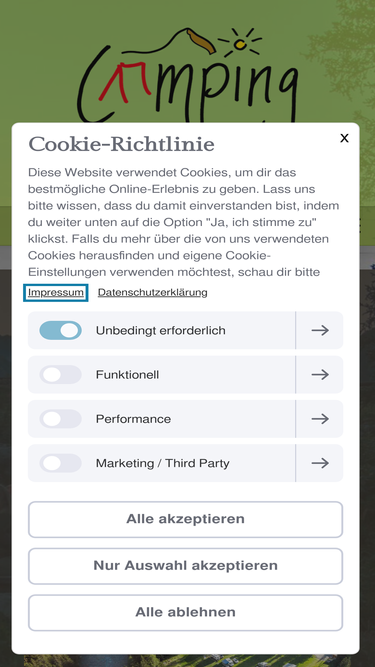Toggle the Unbedingt erforderlich switch

point(60,331)
